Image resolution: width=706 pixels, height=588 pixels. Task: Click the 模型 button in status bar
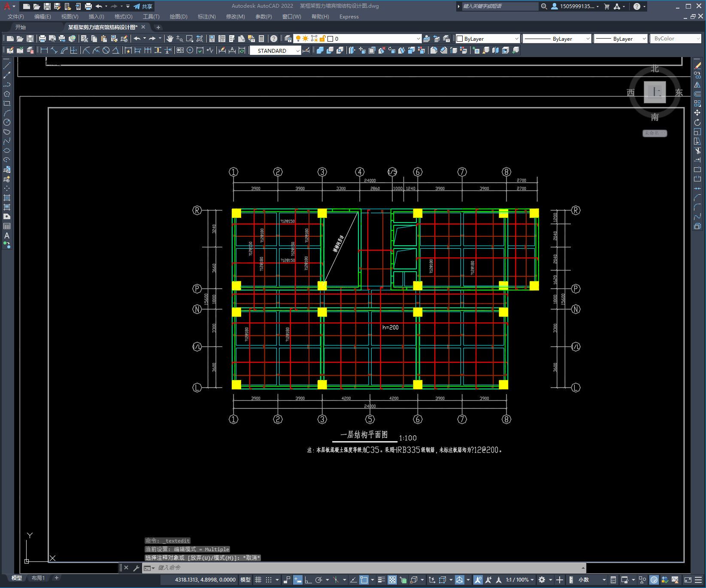click(x=245, y=580)
